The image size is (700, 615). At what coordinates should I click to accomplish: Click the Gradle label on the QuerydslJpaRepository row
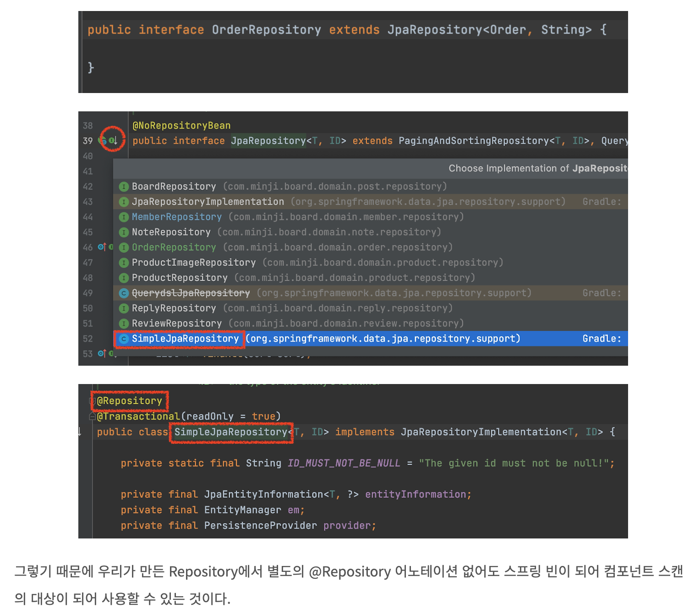pos(602,293)
